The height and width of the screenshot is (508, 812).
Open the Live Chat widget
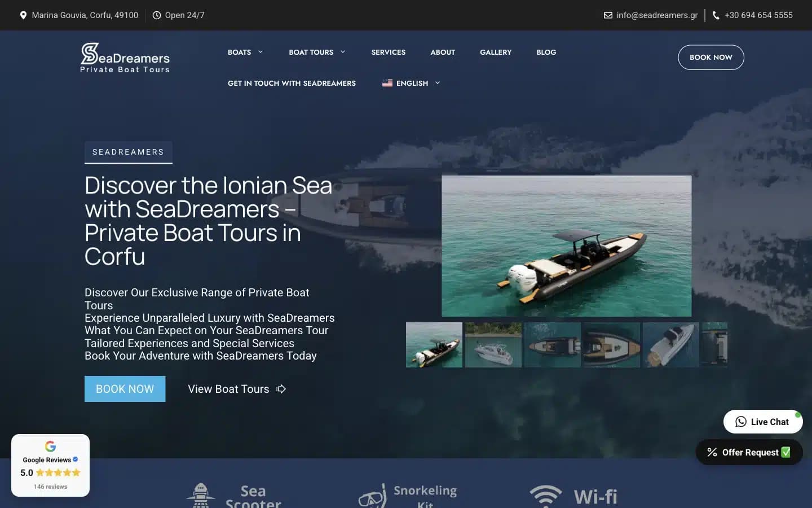(x=763, y=422)
